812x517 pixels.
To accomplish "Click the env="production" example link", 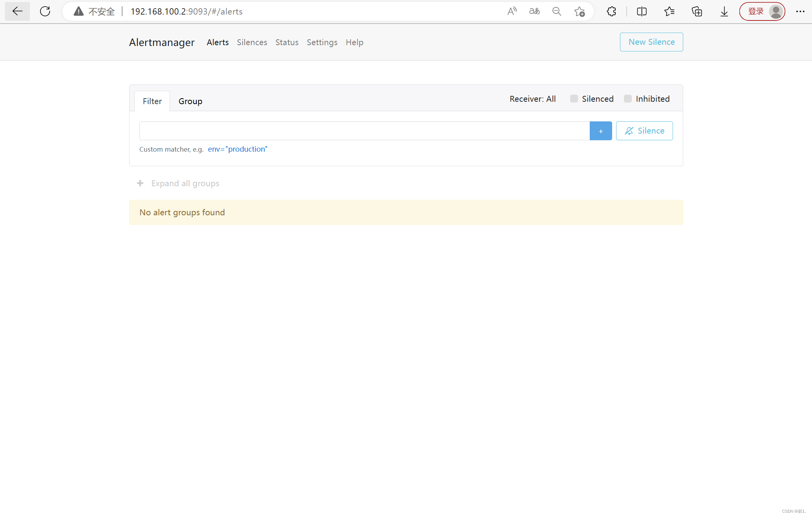I will point(237,149).
